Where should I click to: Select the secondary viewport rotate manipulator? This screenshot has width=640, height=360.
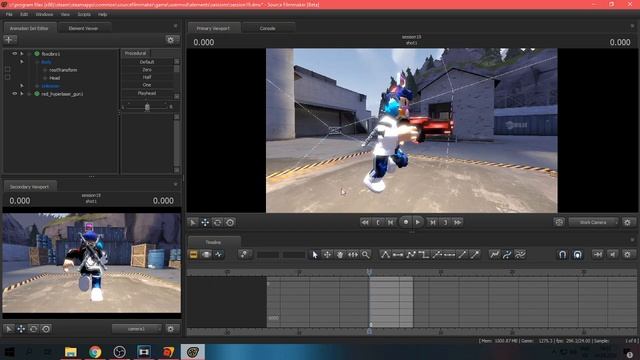(33, 329)
